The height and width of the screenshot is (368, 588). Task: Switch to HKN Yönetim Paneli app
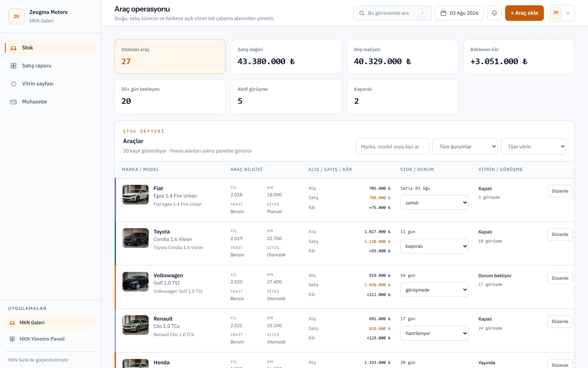[50, 339]
